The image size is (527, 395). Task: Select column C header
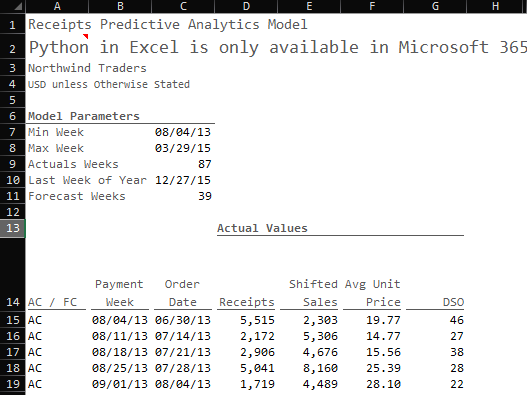pos(183,6)
